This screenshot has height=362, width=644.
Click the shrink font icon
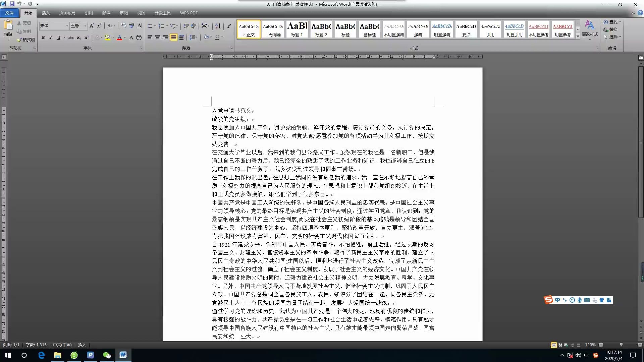point(99,26)
